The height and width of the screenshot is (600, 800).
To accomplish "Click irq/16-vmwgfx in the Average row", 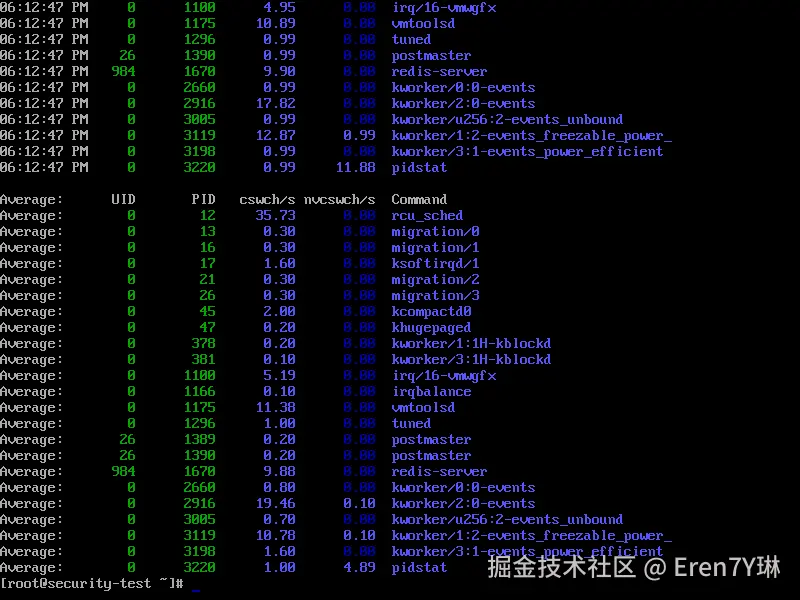I will [443, 376].
